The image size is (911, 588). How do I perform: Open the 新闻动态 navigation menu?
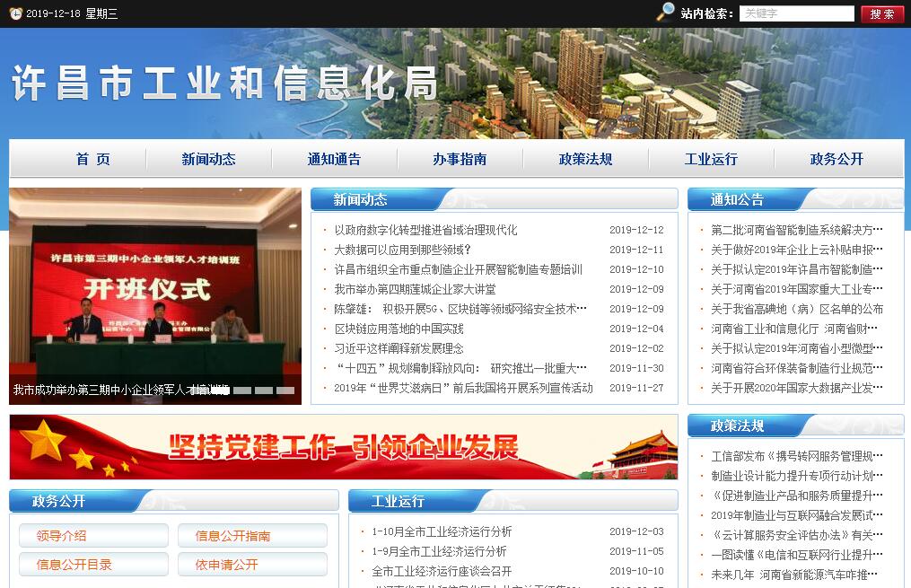pyautogui.click(x=208, y=159)
